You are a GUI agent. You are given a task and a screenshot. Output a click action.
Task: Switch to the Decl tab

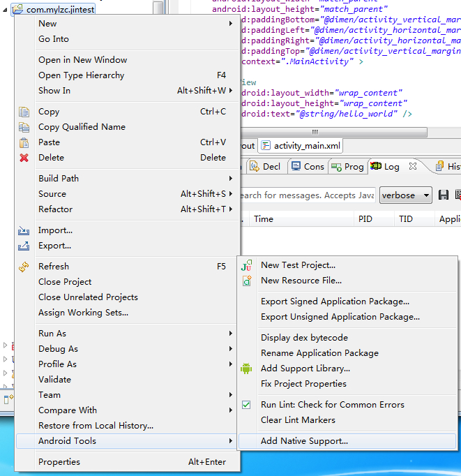tap(266, 167)
